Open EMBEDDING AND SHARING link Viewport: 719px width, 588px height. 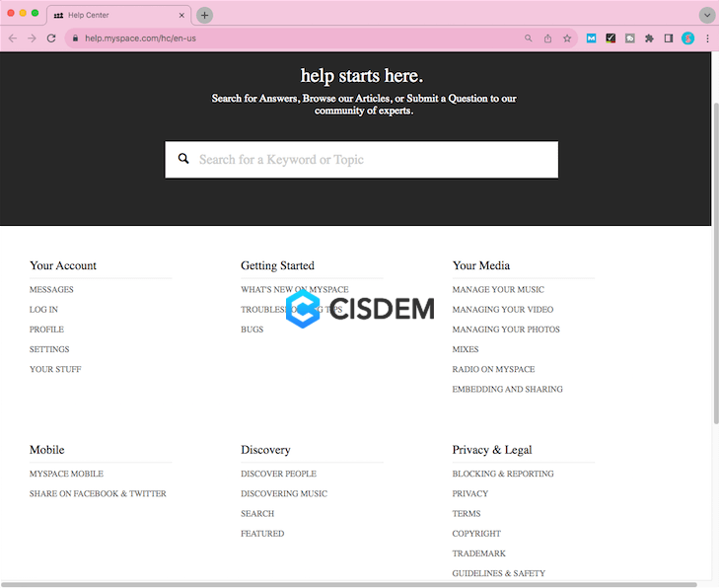pos(507,389)
